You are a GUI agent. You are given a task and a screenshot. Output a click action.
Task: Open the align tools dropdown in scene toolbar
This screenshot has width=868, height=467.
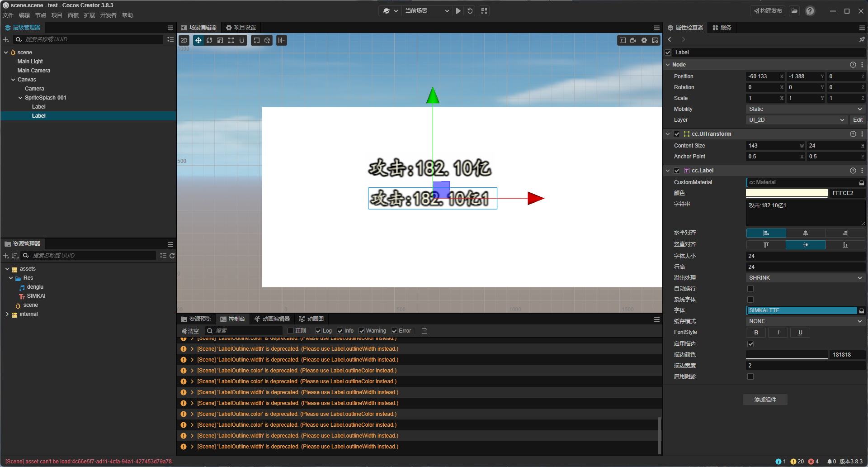coord(282,40)
